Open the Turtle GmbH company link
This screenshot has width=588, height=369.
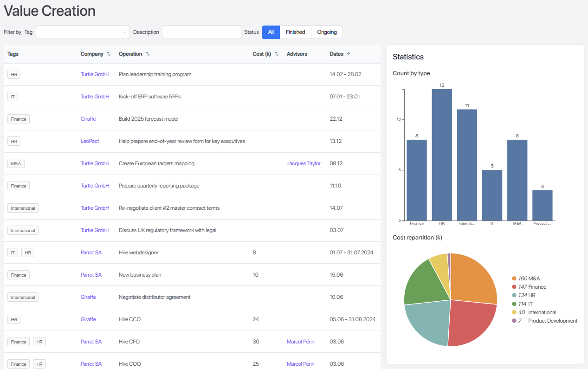(95, 74)
